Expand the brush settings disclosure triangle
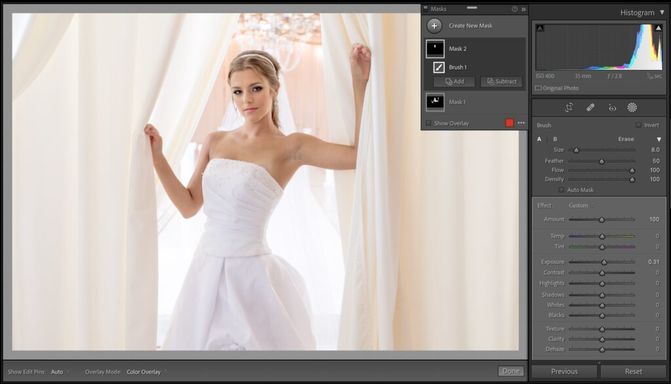671x384 pixels. [x=659, y=139]
